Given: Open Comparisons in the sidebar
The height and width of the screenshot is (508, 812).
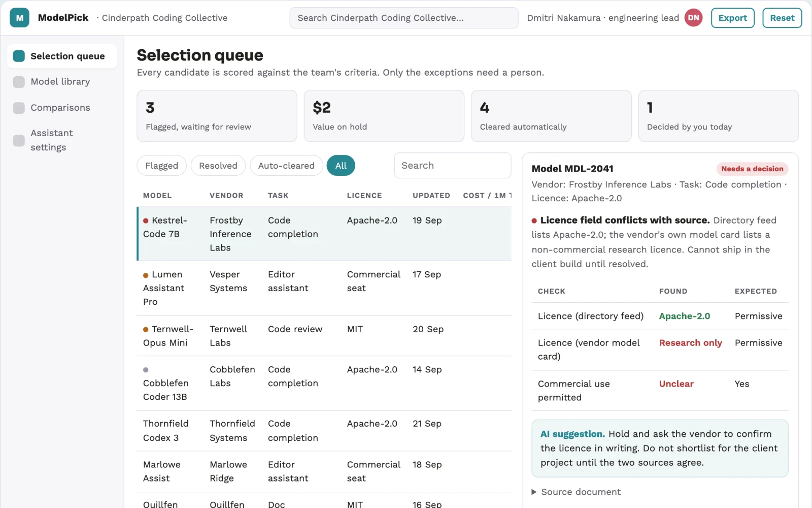Looking at the screenshot, I should point(62,108).
